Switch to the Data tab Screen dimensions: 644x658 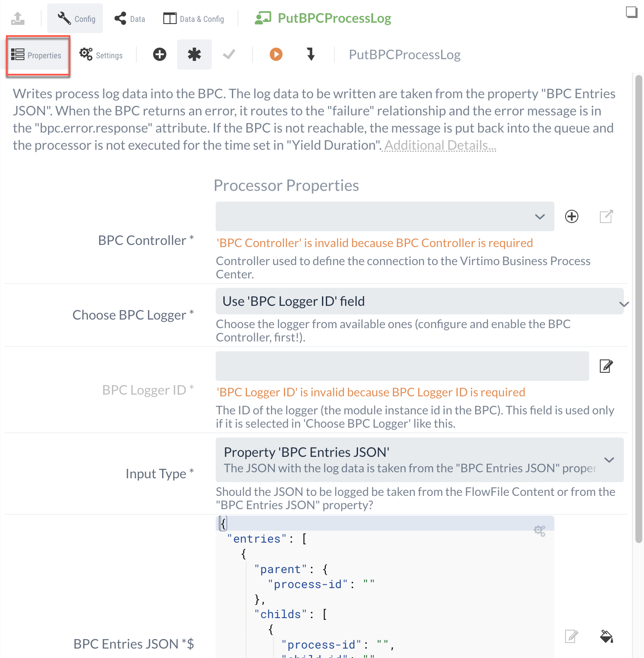[129, 18]
